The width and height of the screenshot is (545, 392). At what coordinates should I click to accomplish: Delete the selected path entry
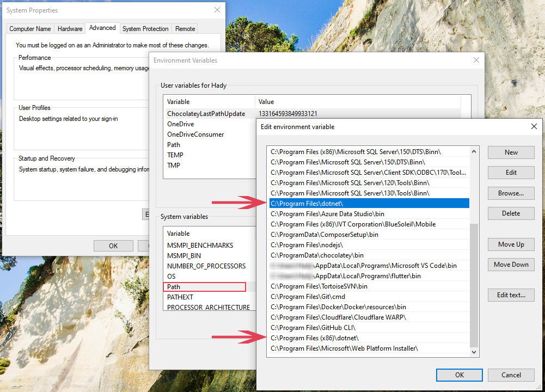511,213
